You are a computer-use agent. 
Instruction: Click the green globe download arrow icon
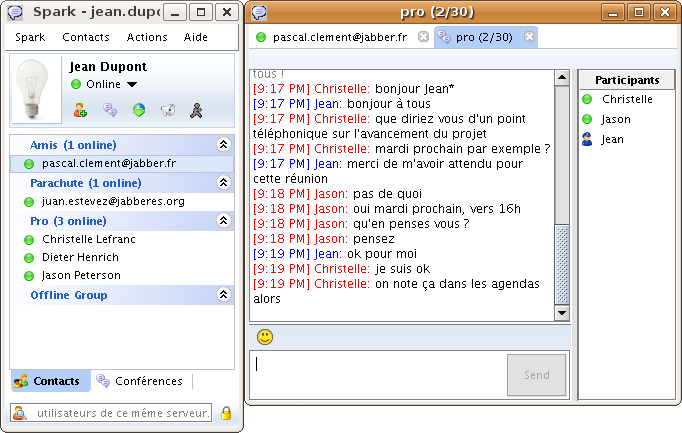[x=139, y=110]
